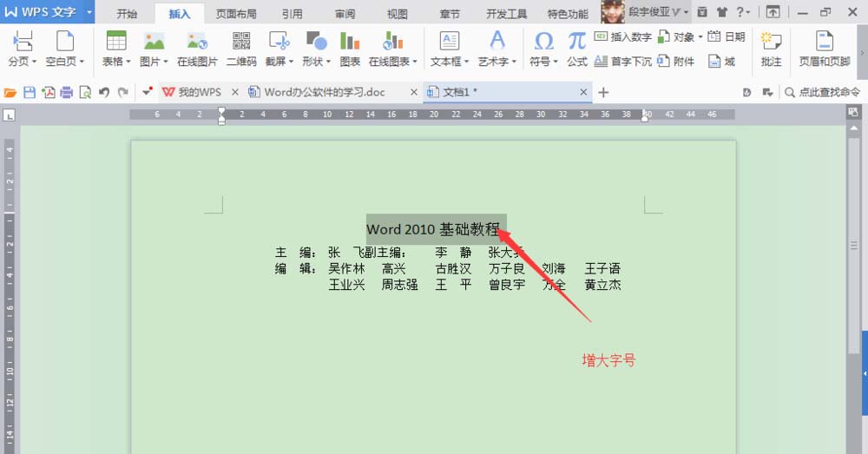
Task: Undo the last action
Action: (x=103, y=93)
